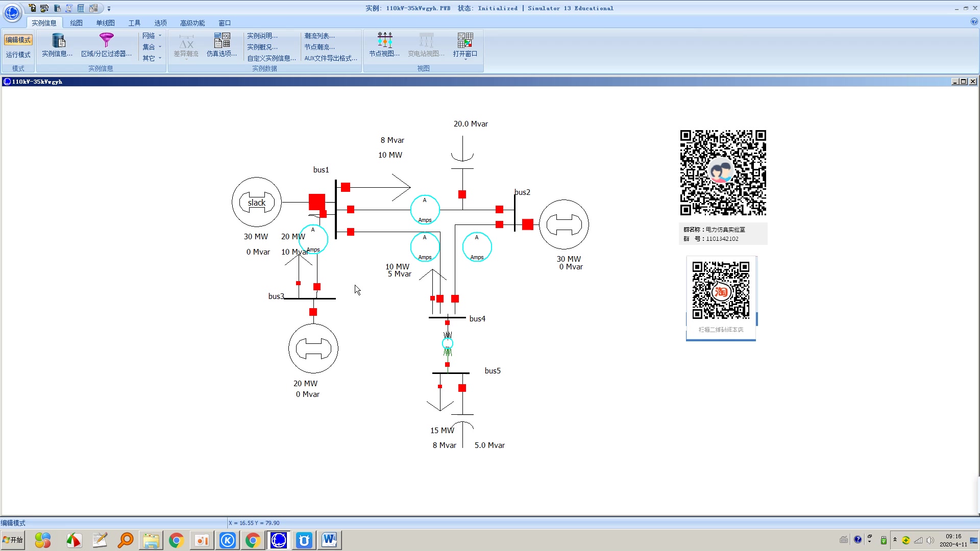Click the volume speaker tray icon
The width and height of the screenshot is (980, 551).
930,540
